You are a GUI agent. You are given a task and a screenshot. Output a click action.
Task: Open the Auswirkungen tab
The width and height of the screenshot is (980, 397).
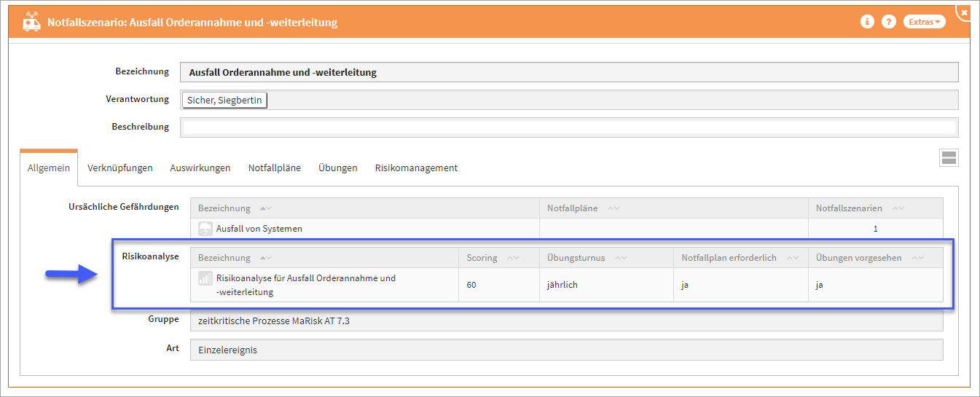click(200, 168)
